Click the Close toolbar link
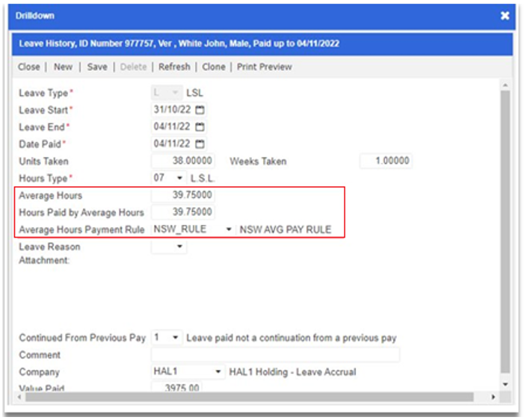The height and width of the screenshot is (420, 524). pyautogui.click(x=29, y=67)
